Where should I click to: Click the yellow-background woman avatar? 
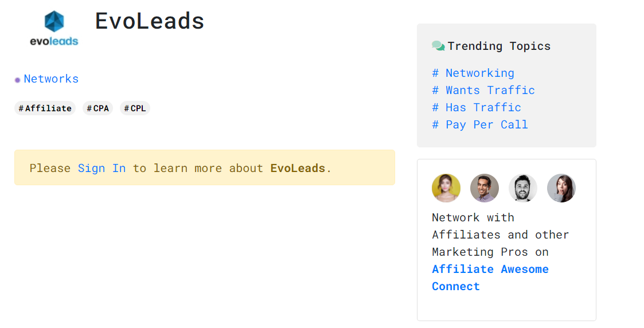point(446,188)
